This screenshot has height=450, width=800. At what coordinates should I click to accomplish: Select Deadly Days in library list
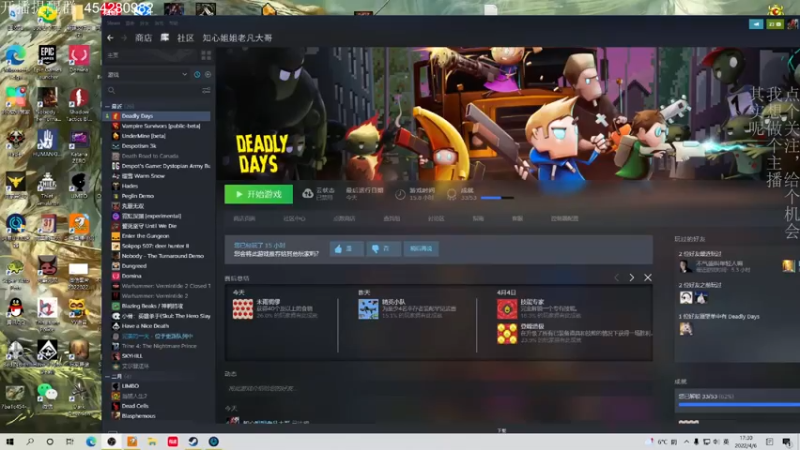(x=157, y=116)
